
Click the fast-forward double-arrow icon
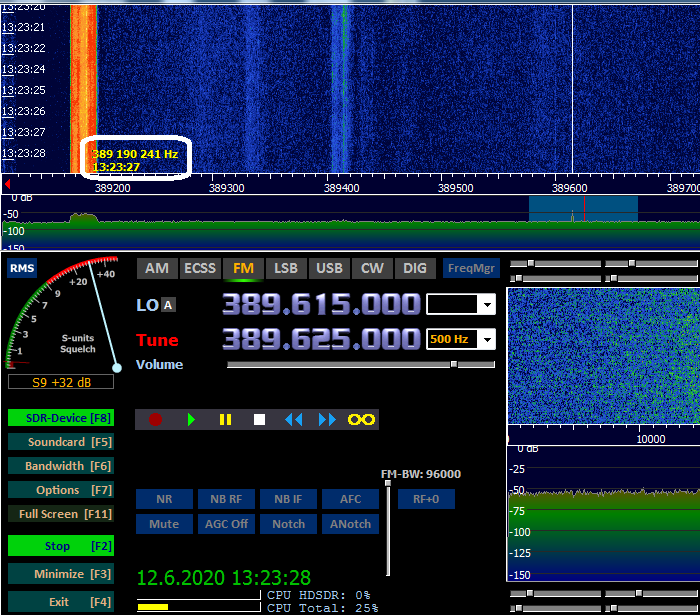click(x=327, y=420)
